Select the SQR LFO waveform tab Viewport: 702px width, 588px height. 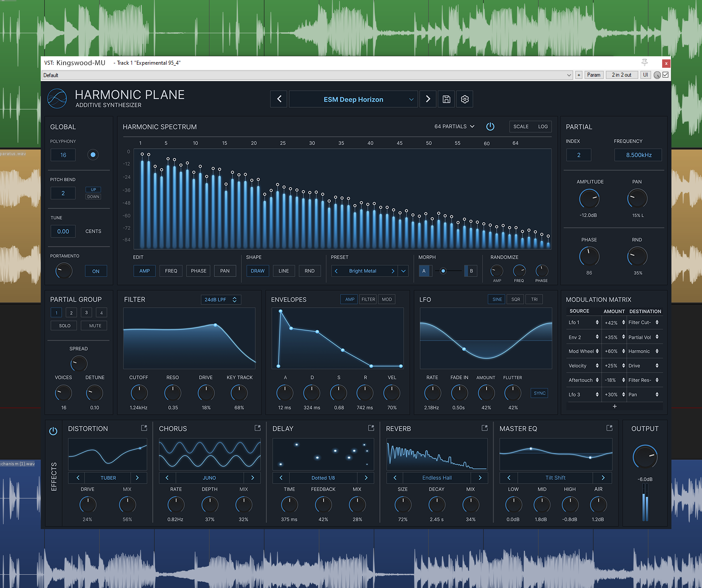(516, 300)
